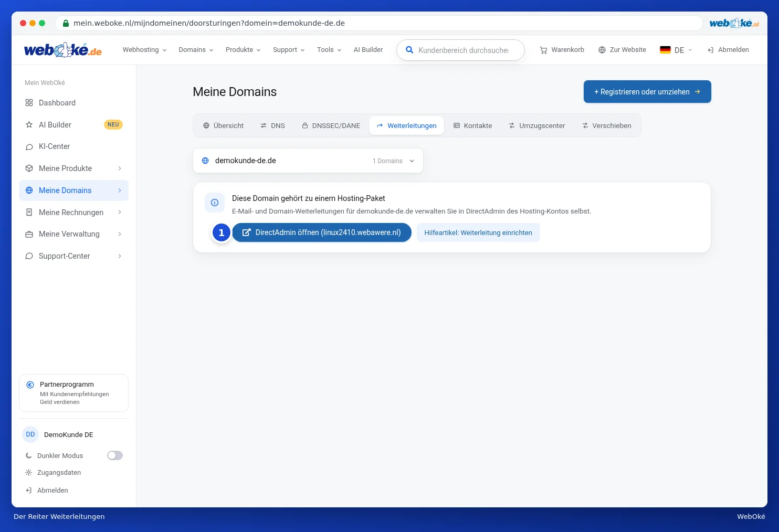Click the Meine Produkte box icon
779x532 pixels.
coord(29,168)
